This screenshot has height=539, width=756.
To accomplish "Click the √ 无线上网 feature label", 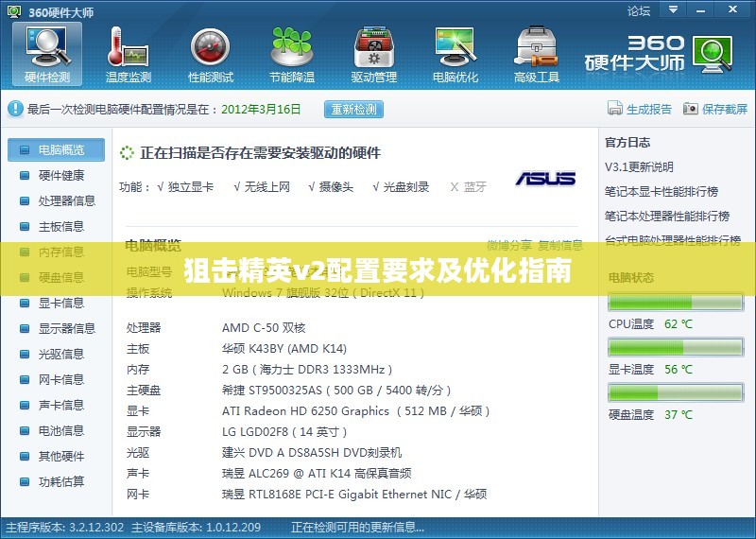I will [262, 186].
